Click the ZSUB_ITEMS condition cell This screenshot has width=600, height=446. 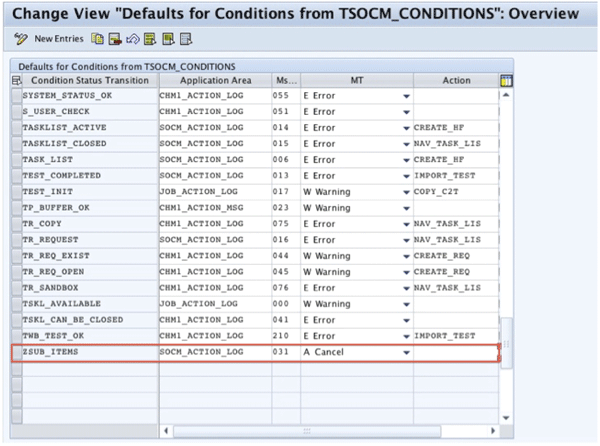pyautogui.click(x=90, y=352)
